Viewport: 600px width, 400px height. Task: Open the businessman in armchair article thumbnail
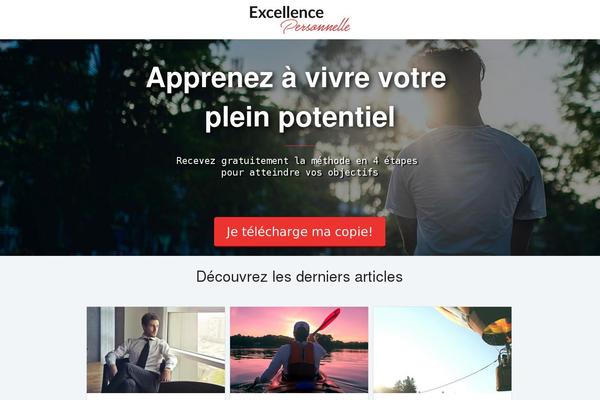coord(156,349)
